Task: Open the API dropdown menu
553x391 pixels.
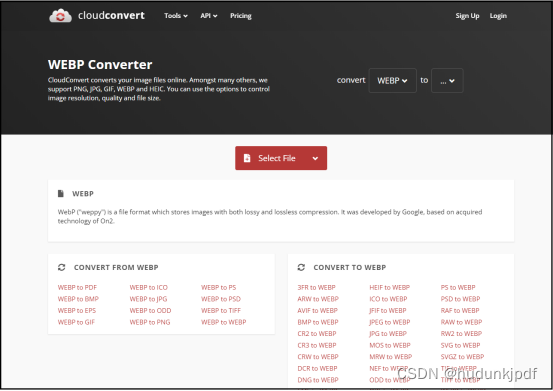Action: click(209, 16)
